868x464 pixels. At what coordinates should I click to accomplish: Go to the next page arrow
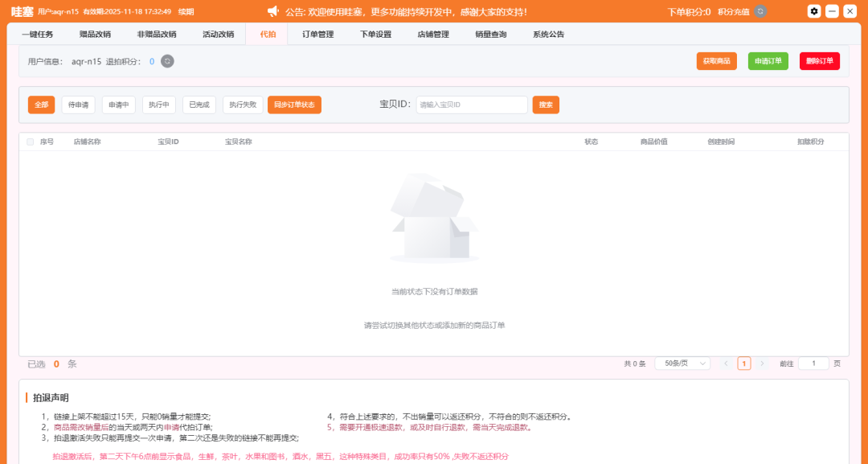(x=762, y=363)
